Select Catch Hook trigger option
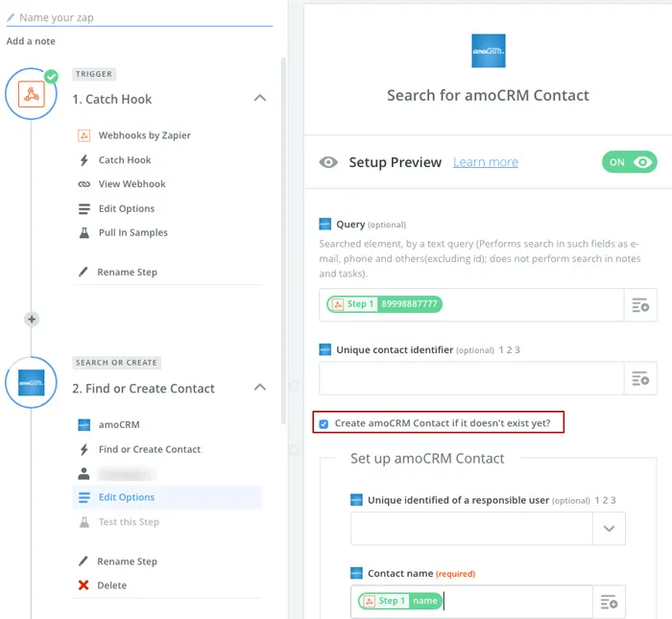This screenshot has height=619, width=672. click(x=125, y=159)
